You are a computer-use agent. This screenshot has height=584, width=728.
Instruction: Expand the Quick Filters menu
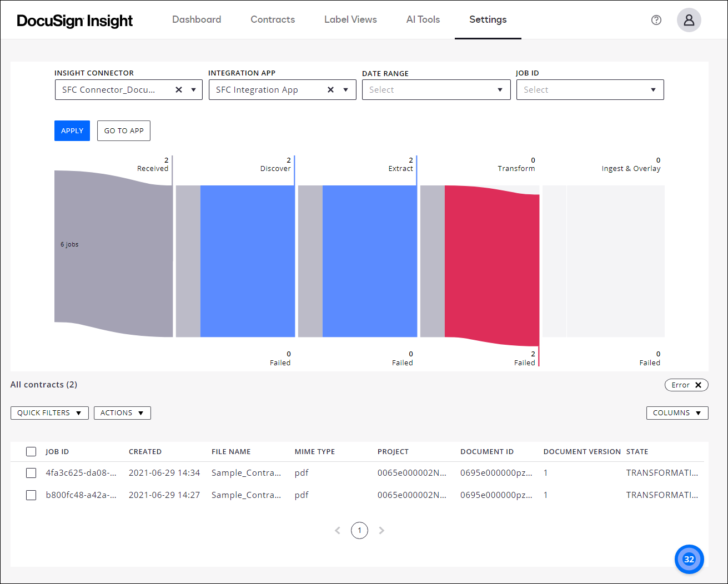pyautogui.click(x=49, y=412)
